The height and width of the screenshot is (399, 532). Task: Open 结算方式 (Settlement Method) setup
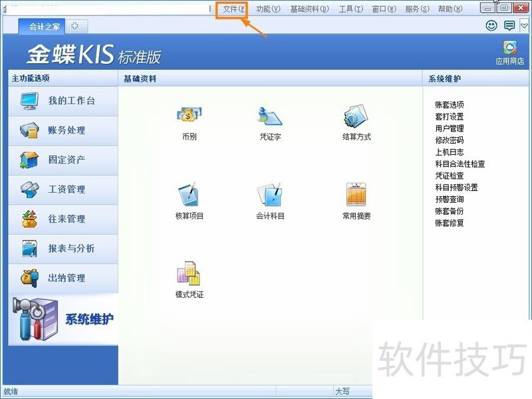coord(354,121)
